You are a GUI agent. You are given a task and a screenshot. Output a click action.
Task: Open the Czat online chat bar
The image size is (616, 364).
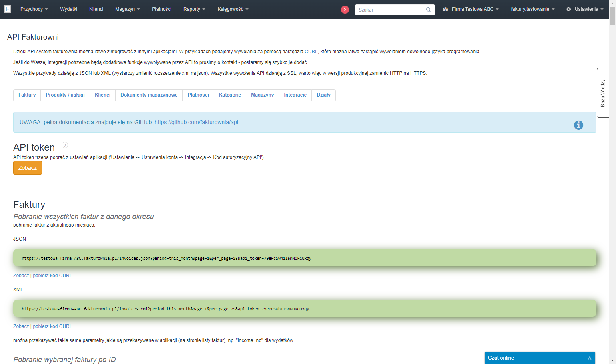540,358
